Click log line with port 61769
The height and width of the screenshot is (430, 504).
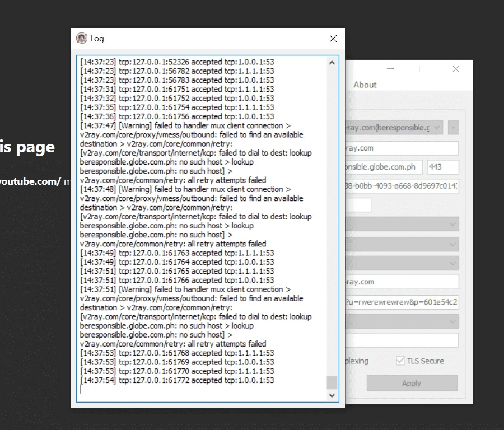[x=177, y=362]
